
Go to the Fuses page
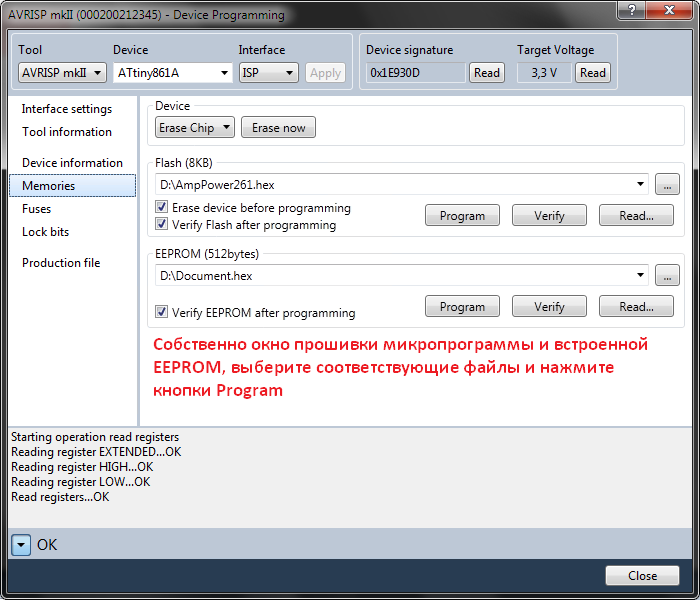coord(37,208)
